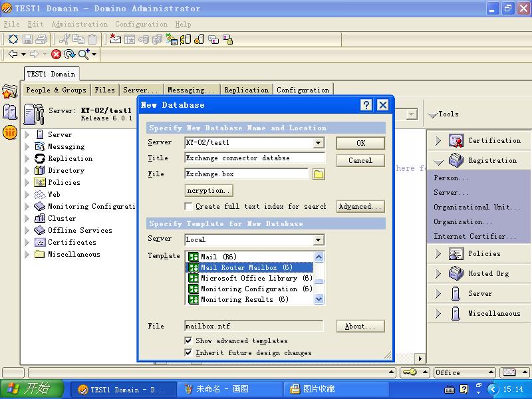
Task: Open the Configuration menu
Action: tap(141, 24)
